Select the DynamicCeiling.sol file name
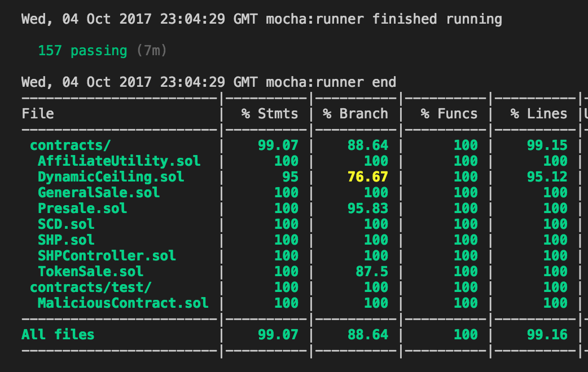This screenshot has height=372, width=588. (111, 177)
